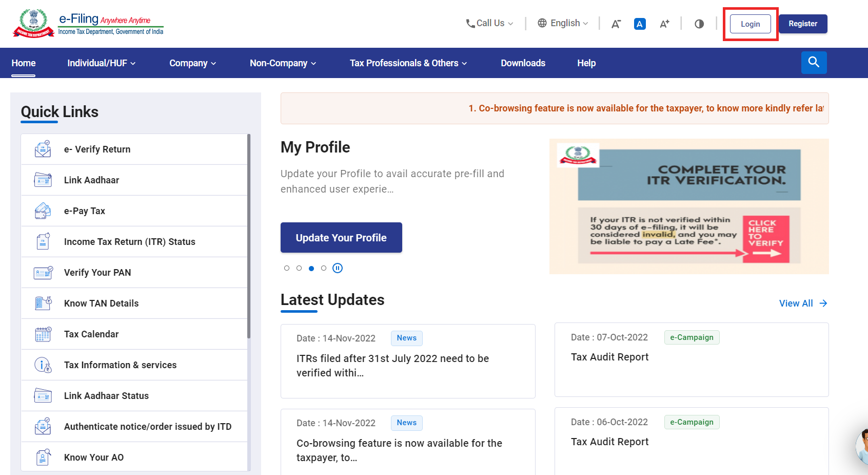Image resolution: width=868 pixels, height=475 pixels.
Task: Click the Know TAN Details icon
Action: pos(43,303)
